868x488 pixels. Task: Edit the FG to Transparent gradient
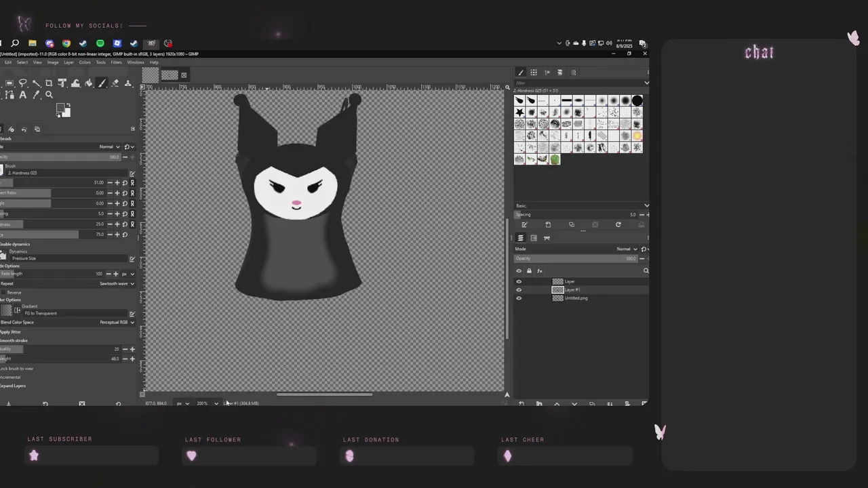coord(132,313)
